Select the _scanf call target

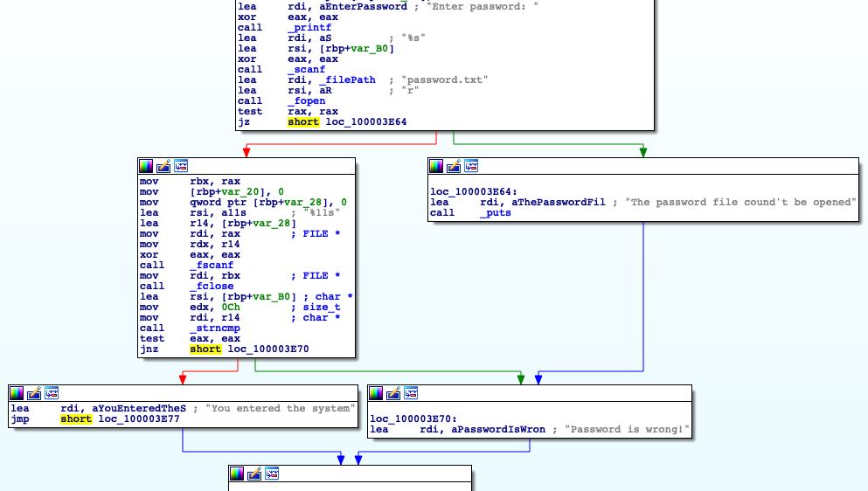306,70
